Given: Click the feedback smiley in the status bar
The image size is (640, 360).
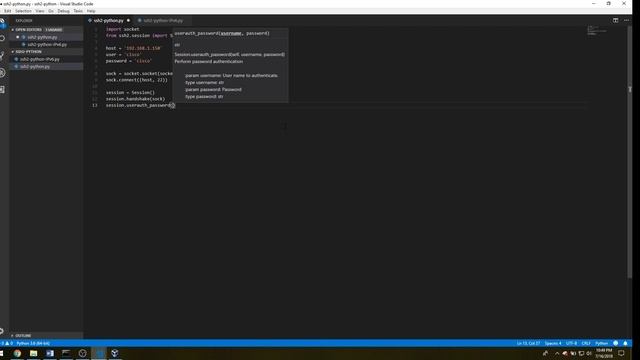Looking at the screenshot, I should [x=616, y=343].
